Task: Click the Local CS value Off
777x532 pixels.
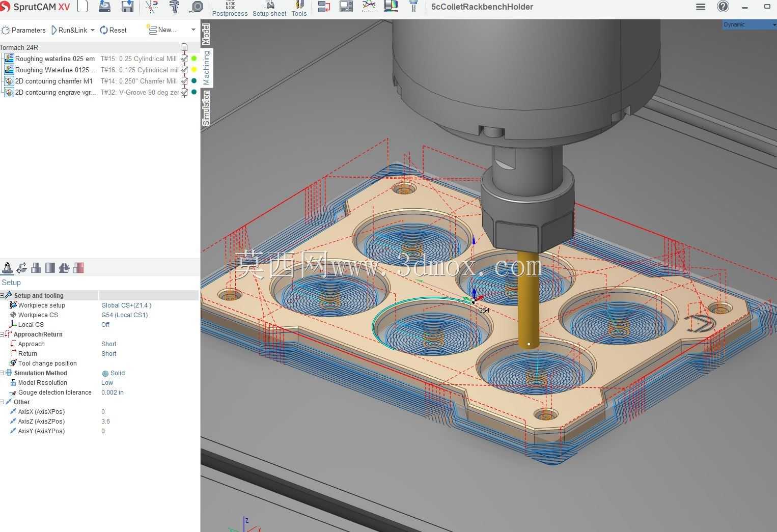Action: point(105,324)
